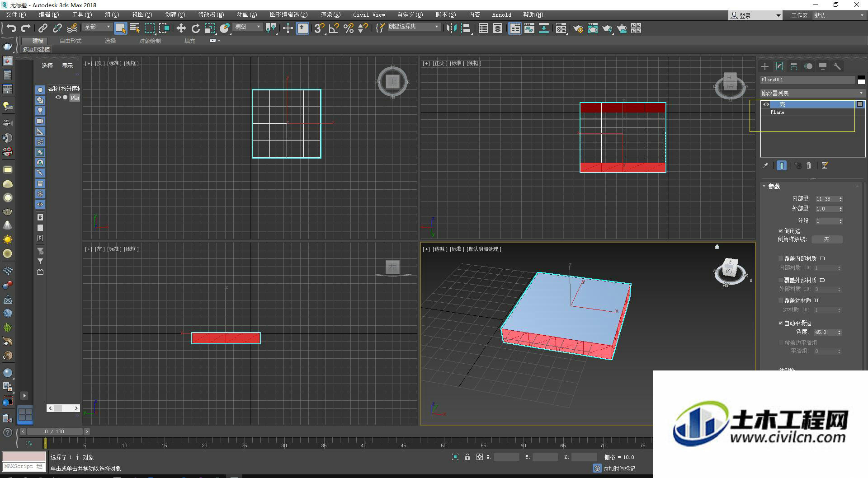Click Remove Modifier trash icon
This screenshot has height=478, width=868.
click(809, 165)
